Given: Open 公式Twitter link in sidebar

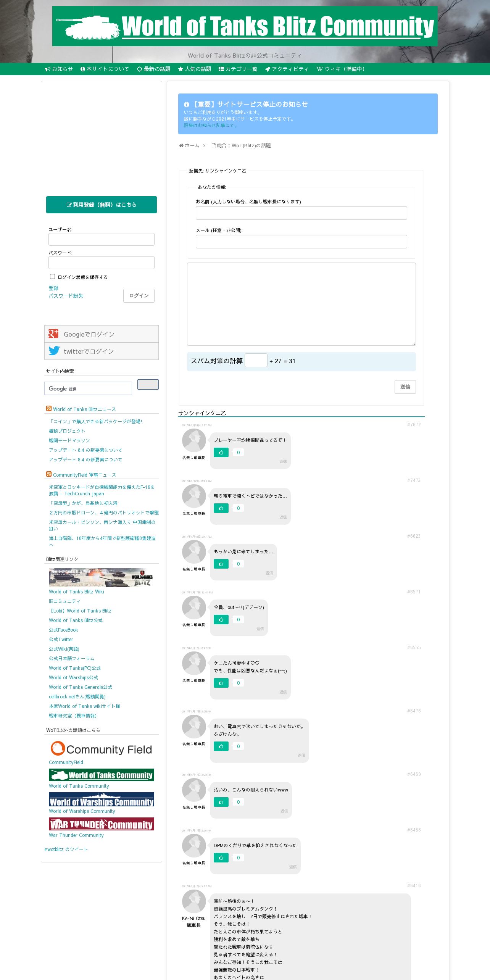Looking at the screenshot, I should point(61,639).
